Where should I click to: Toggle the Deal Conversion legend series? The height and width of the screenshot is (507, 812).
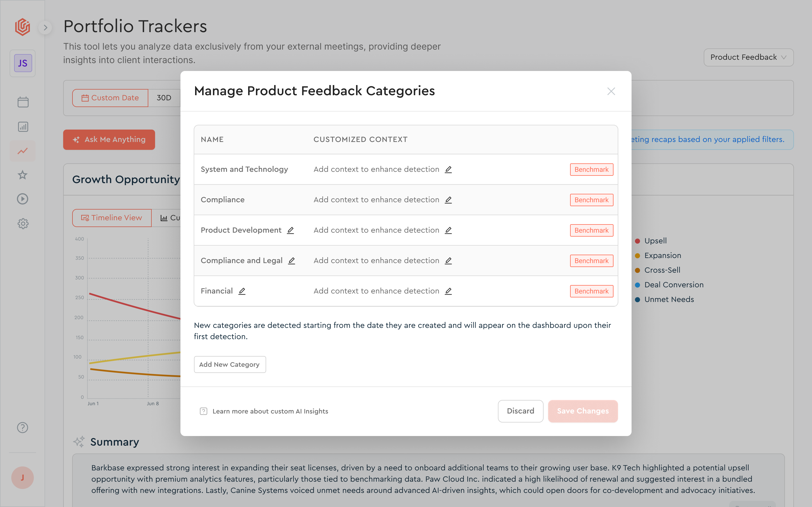coord(673,285)
